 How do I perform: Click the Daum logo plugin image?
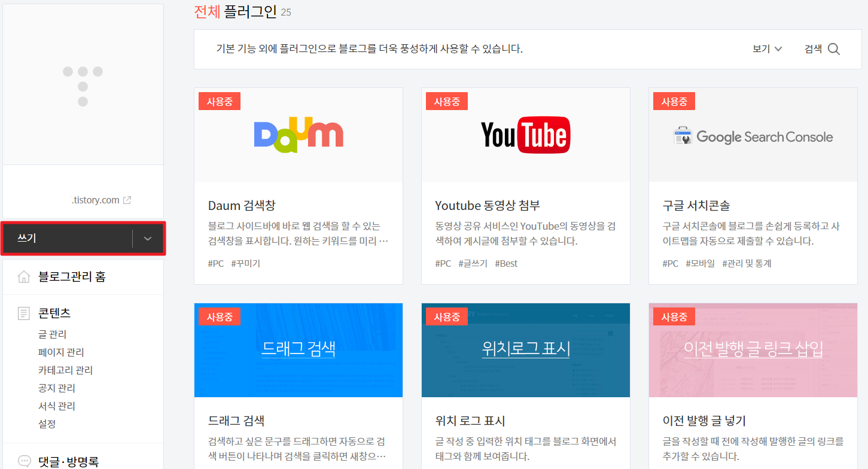coord(299,135)
